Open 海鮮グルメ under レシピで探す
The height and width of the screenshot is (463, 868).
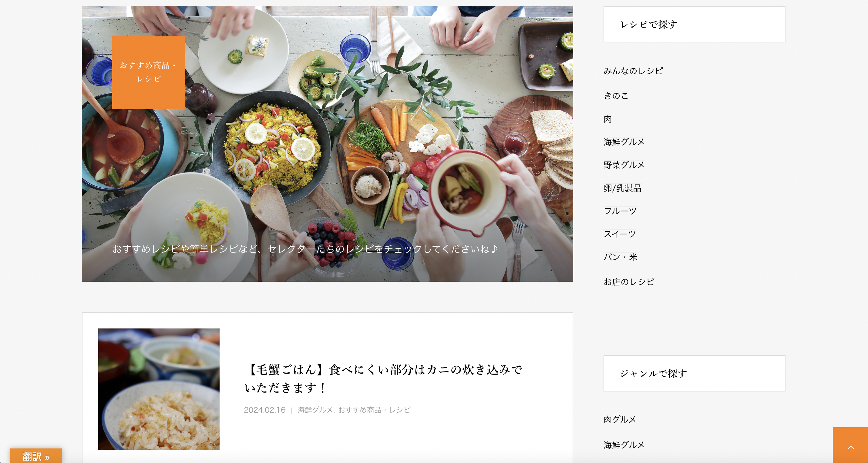coord(624,142)
